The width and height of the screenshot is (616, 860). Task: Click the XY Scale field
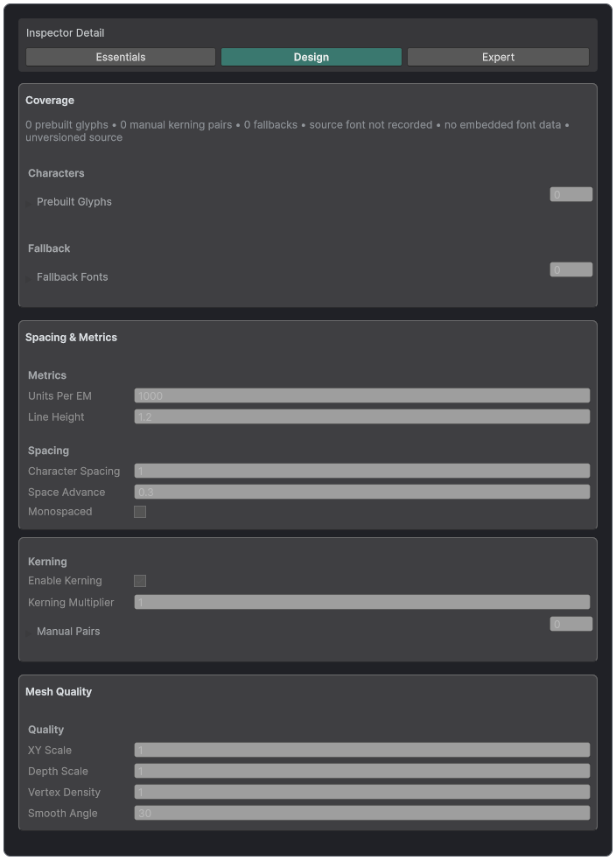pos(362,750)
